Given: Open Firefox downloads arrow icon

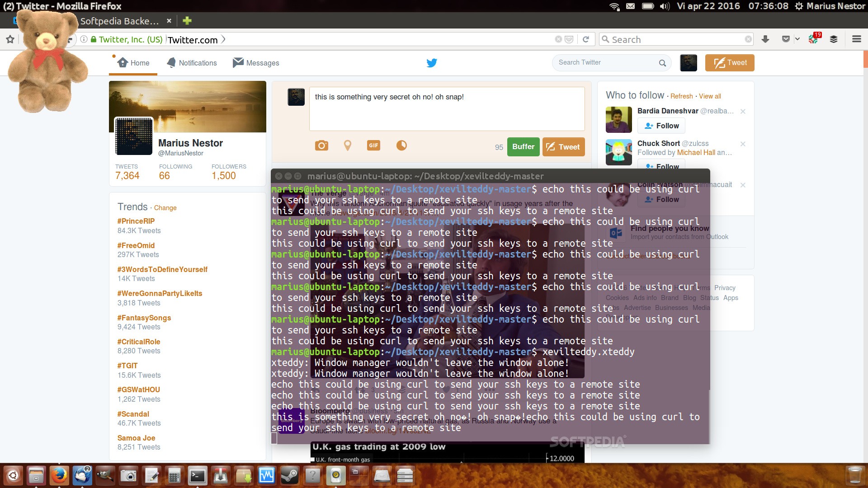Looking at the screenshot, I should [765, 39].
